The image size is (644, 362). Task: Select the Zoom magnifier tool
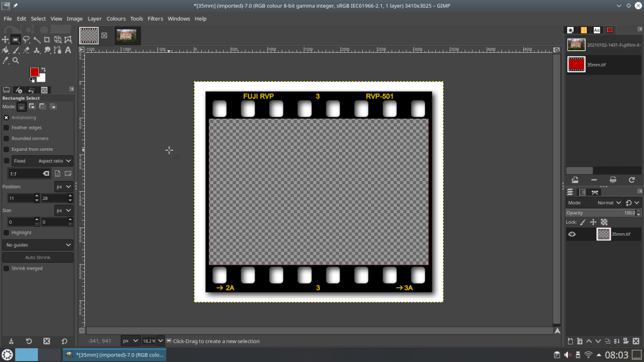(x=16, y=60)
